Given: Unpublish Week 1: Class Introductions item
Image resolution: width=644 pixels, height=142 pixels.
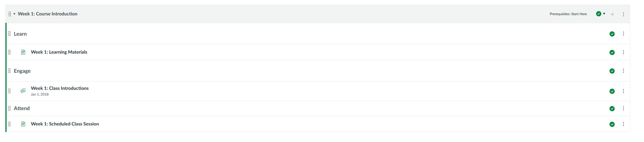Looking at the screenshot, I should (x=612, y=91).
